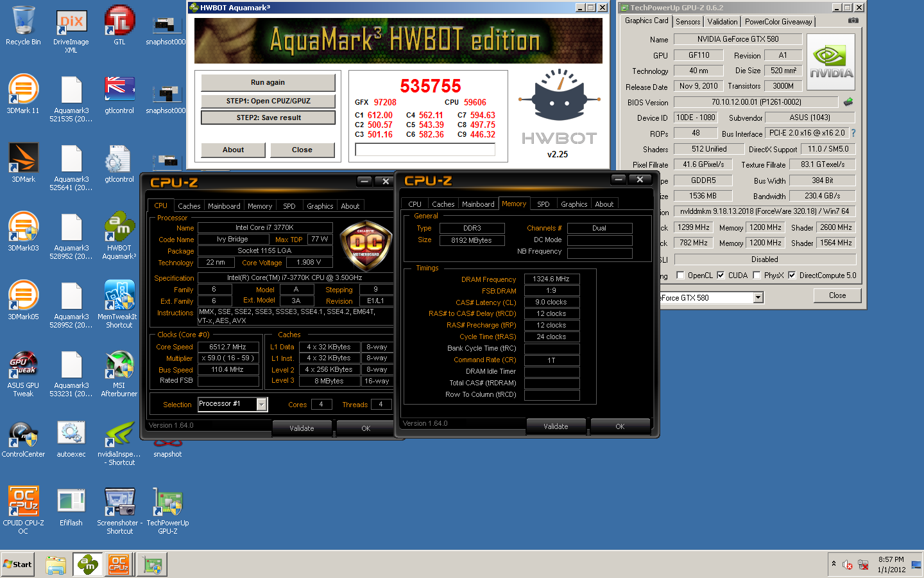Screen dimensions: 924x578
Task: Toggle PhysX checkbox in GPU-Z
Action: tap(757, 275)
